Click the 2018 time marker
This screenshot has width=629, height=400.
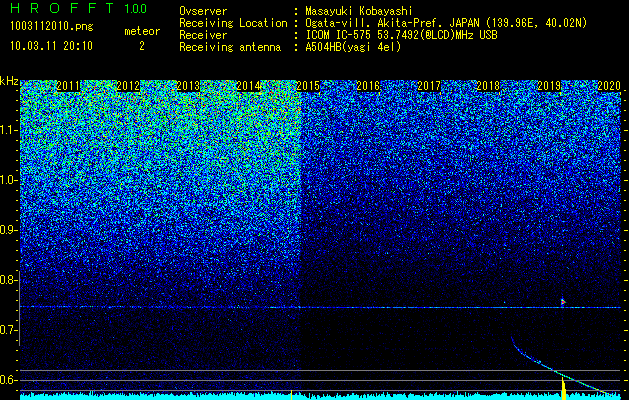[489, 86]
